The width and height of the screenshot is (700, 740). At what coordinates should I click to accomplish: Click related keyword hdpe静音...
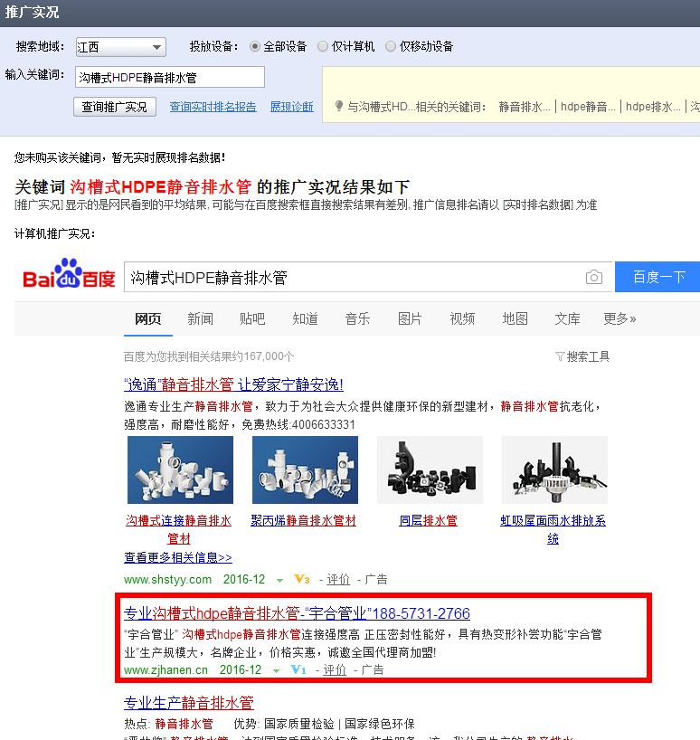(x=588, y=107)
